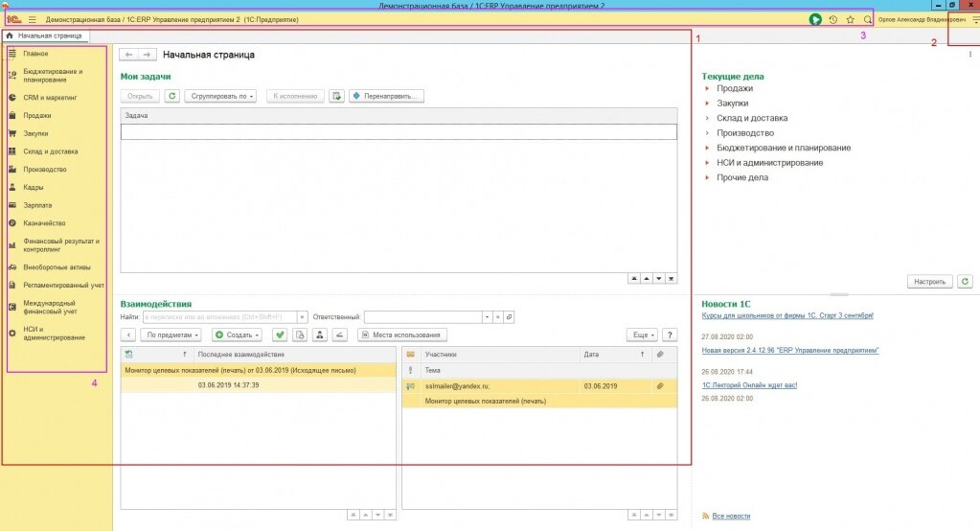Open the Казначейство section
Screen dimensions: 980x531
click(44, 223)
